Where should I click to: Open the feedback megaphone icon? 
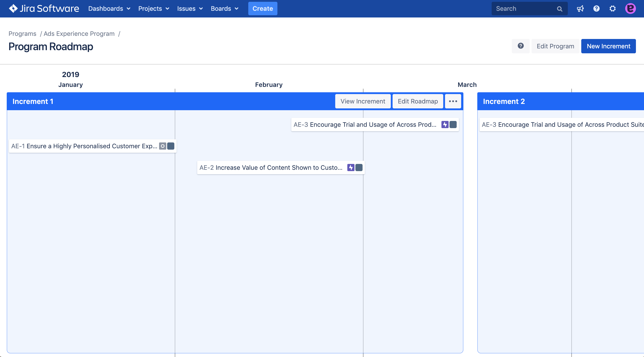point(580,9)
